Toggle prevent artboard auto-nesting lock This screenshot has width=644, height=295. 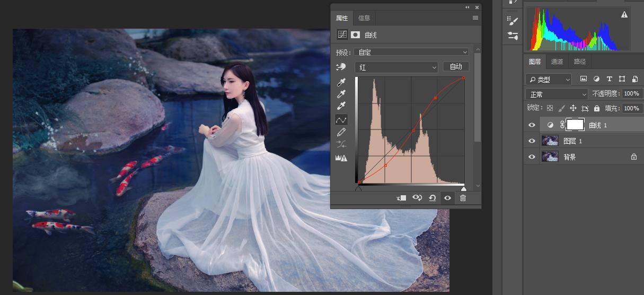tap(585, 108)
